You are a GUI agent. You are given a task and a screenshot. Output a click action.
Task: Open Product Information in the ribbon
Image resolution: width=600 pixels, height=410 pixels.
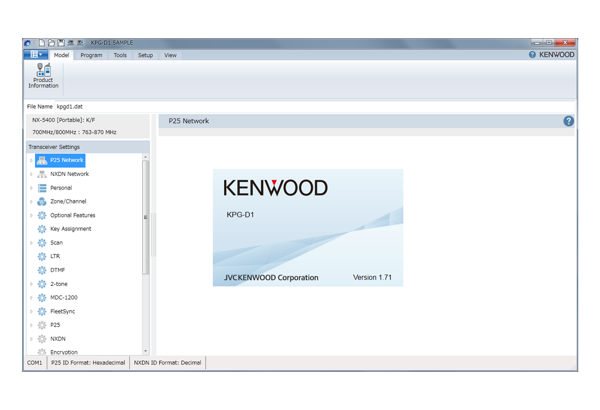(x=43, y=76)
